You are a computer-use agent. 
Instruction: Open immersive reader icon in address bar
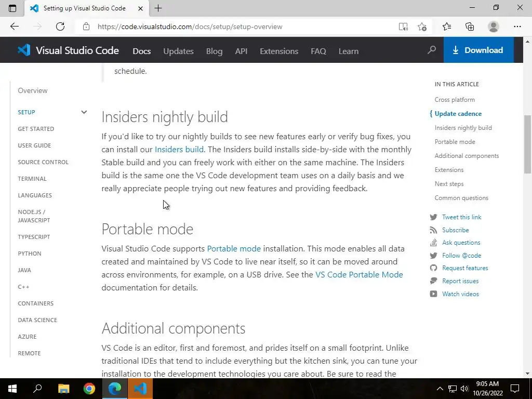403,26
